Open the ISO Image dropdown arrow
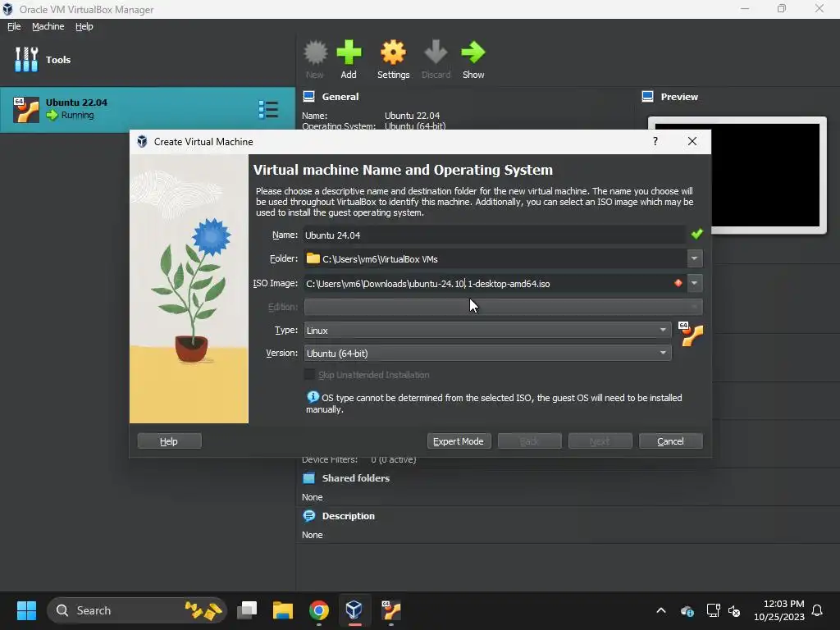The image size is (840, 630). pos(694,283)
